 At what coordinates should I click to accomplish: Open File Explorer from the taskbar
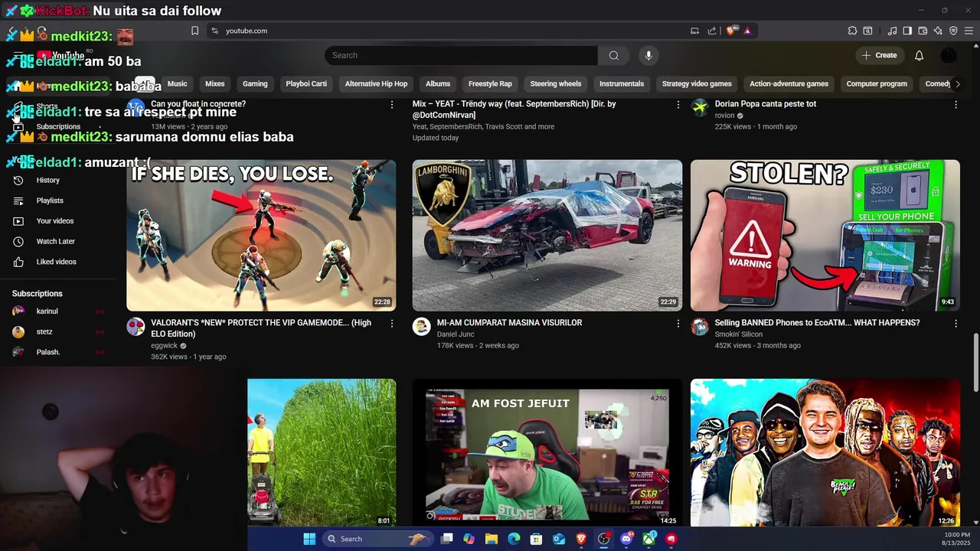492,539
